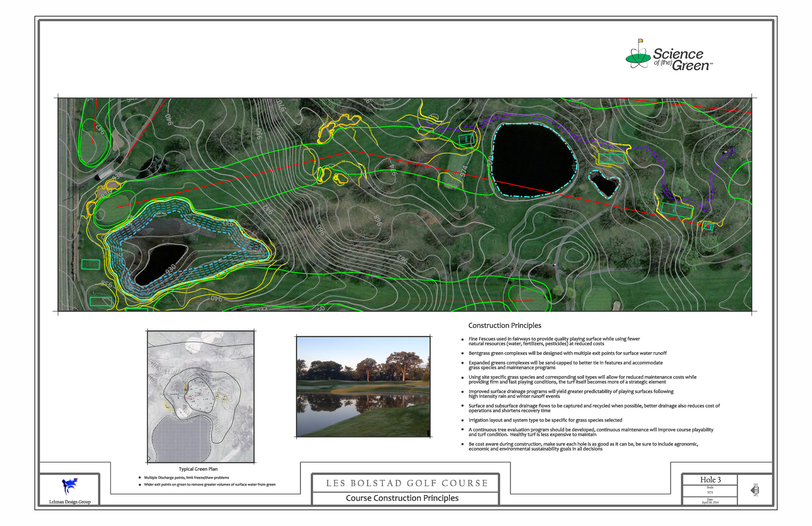The image size is (812, 526).
Task: Select the 'Bentgrass green complexes' bullet
Action: click(567, 353)
